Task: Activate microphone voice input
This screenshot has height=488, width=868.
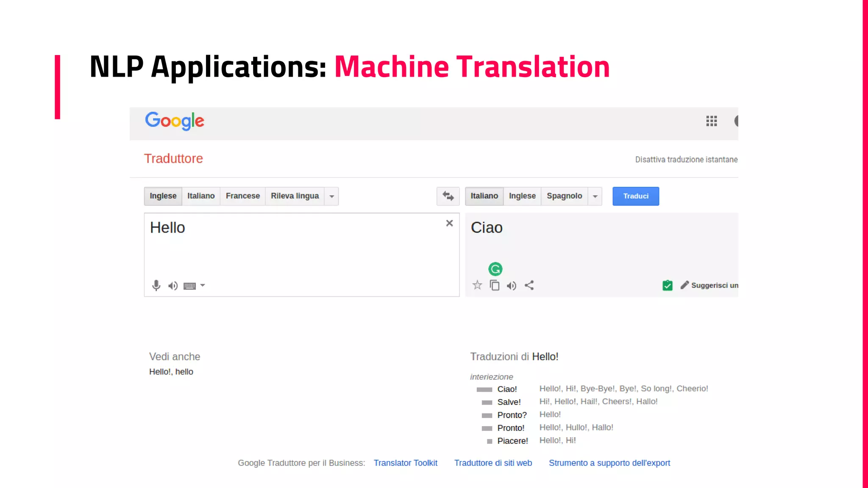Action: coord(156,286)
